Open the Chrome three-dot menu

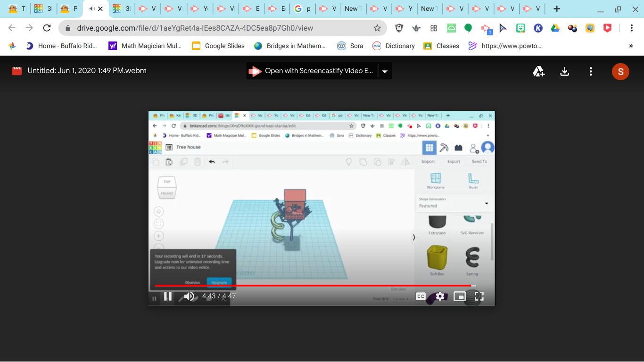632,28
